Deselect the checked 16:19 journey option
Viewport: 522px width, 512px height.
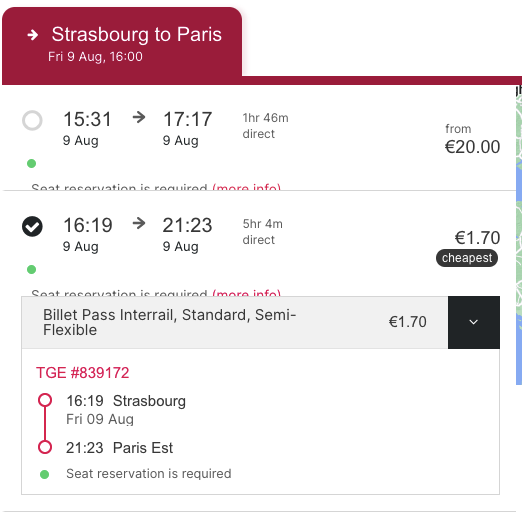point(32,226)
